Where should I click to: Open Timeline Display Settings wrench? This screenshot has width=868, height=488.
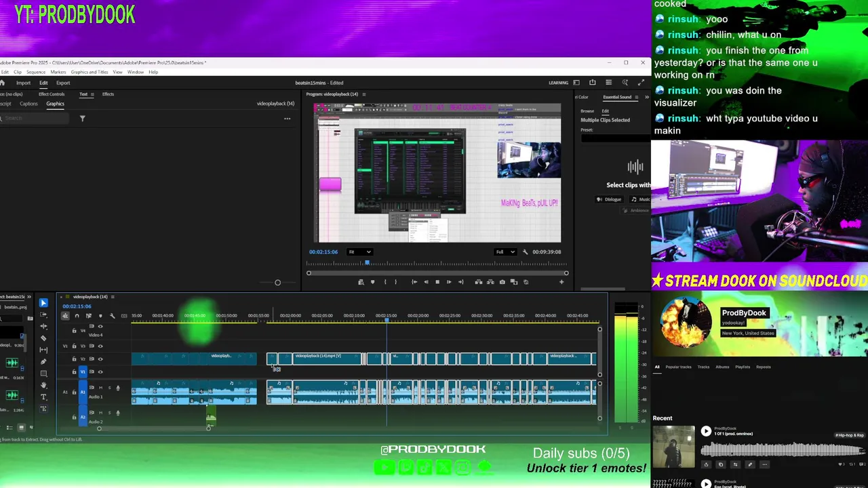[x=113, y=316]
